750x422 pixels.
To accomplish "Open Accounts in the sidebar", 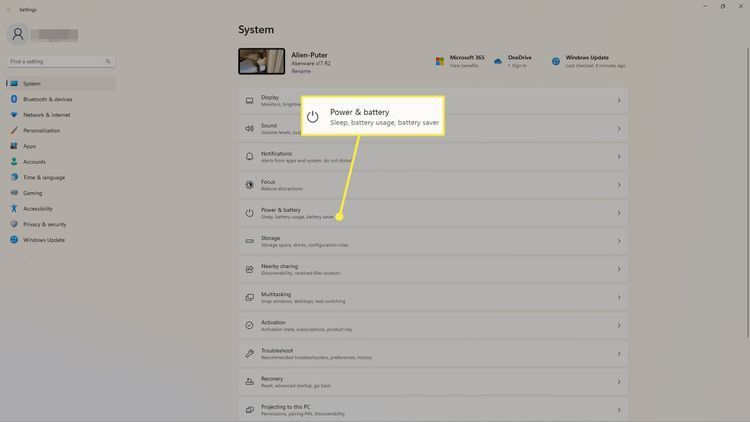I will click(x=34, y=161).
